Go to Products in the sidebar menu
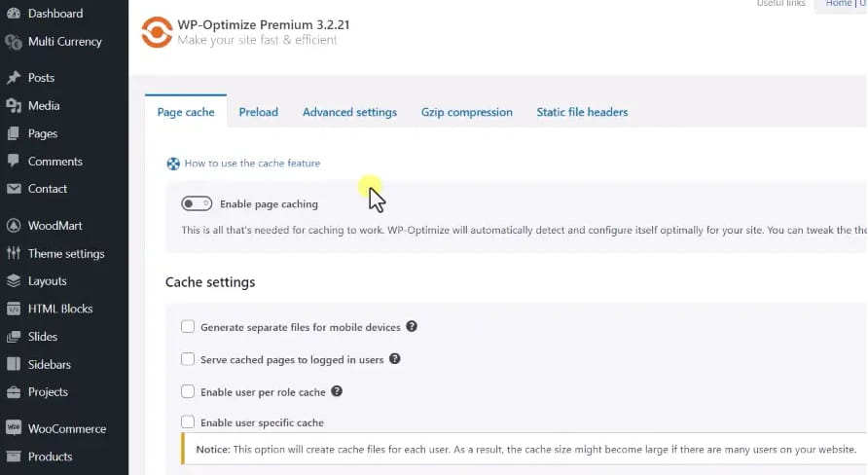The height and width of the screenshot is (475, 868). point(50,457)
